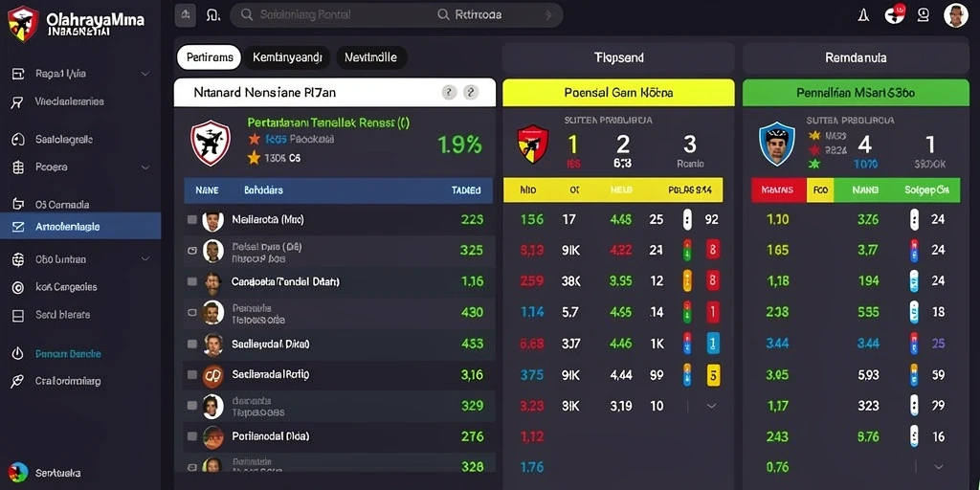Click the Pancare Dencke power icon in sidebar
Screen dimensions: 980x490
(x=17, y=354)
